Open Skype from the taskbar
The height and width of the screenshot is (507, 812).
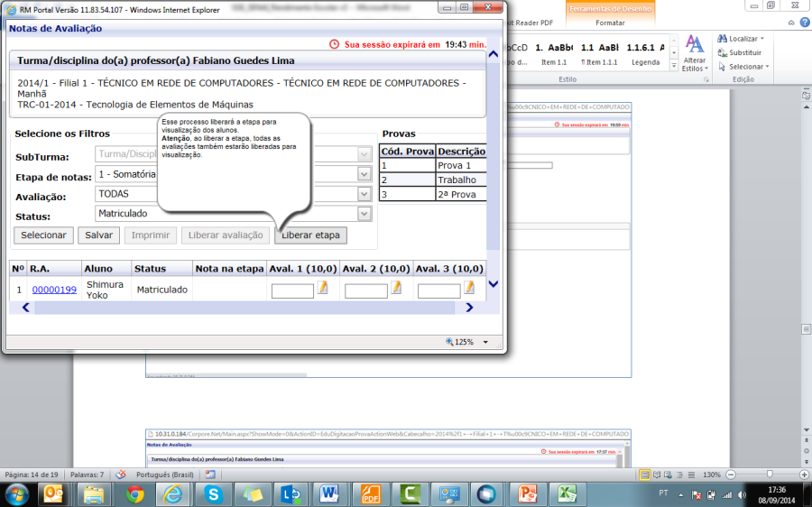(212, 494)
